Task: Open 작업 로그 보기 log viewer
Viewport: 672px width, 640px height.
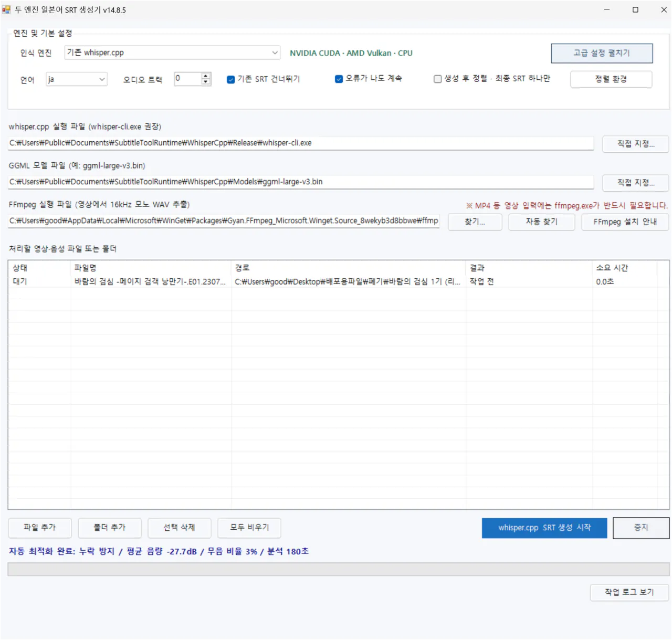Action: tap(629, 592)
